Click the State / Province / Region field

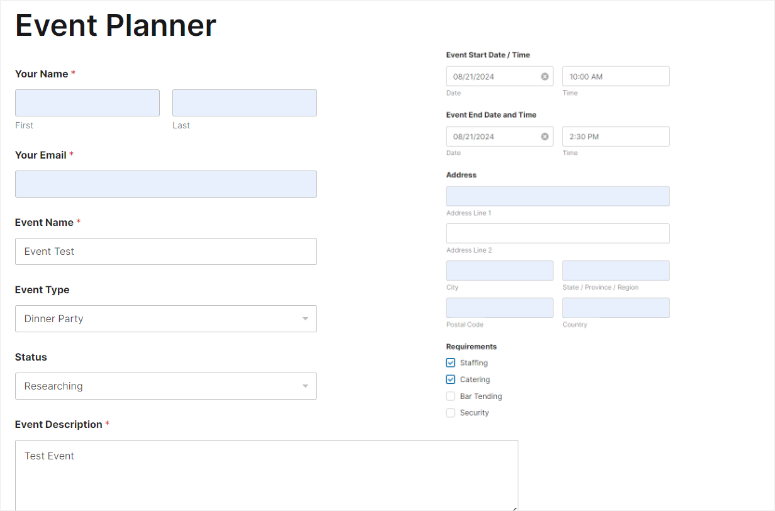click(616, 270)
